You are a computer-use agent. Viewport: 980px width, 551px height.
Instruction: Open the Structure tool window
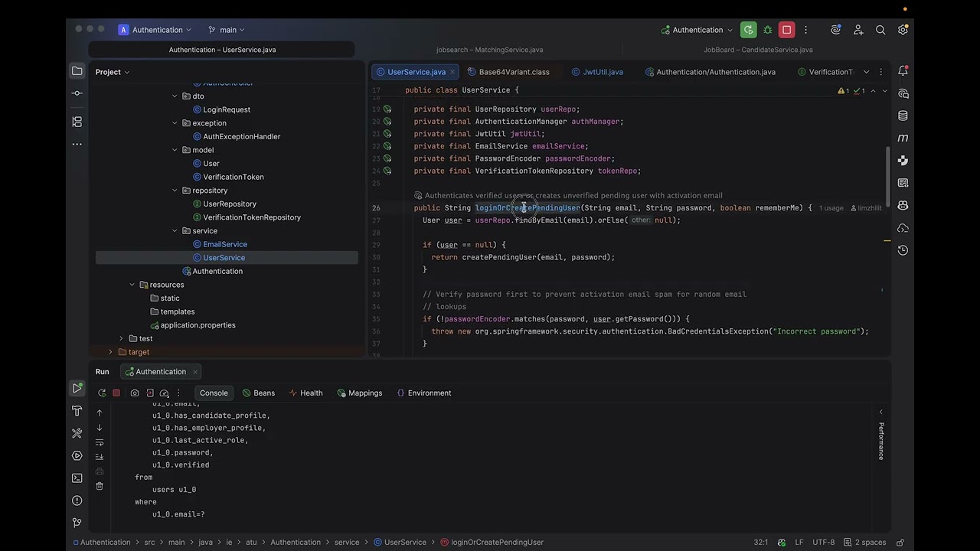coord(77,122)
